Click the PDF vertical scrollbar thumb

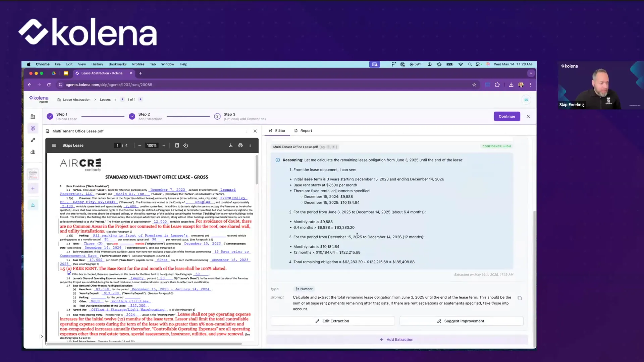[x=257, y=169]
